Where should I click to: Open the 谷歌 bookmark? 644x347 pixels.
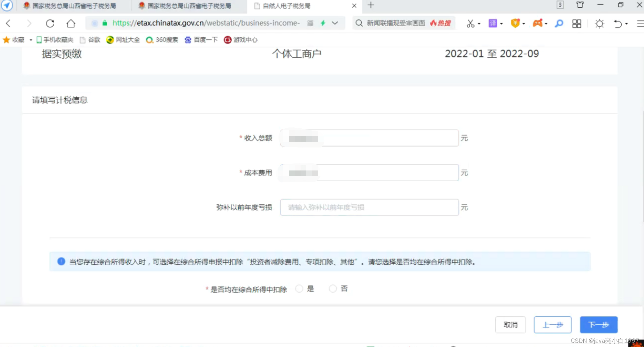coord(90,40)
